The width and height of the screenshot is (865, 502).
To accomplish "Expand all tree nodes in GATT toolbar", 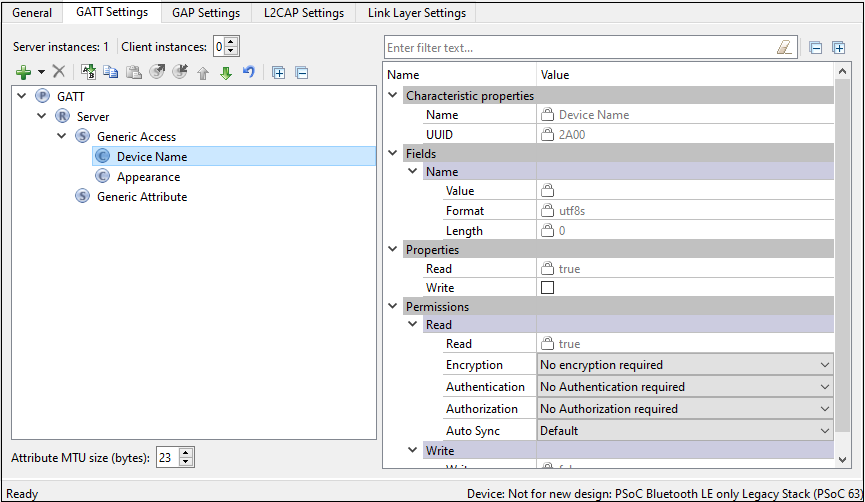I will pyautogui.click(x=278, y=72).
